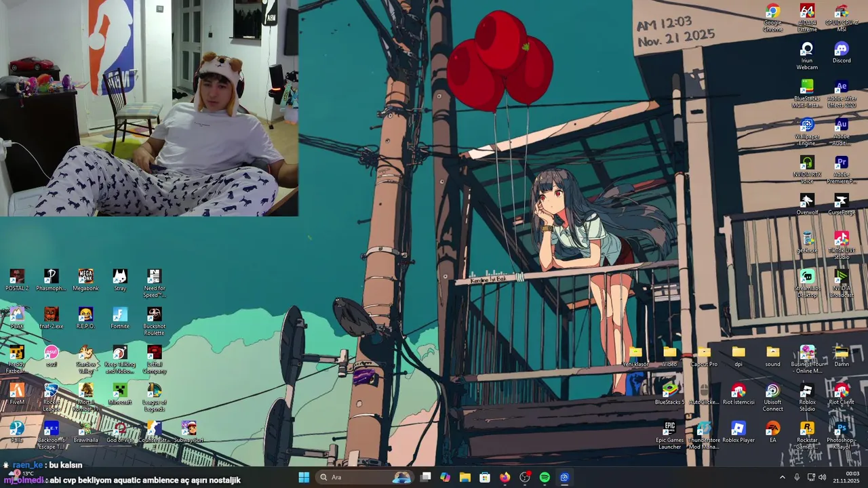Open the Rockstar Games Launcher shortcut
The width and height of the screenshot is (868, 488).
pyautogui.click(x=807, y=435)
